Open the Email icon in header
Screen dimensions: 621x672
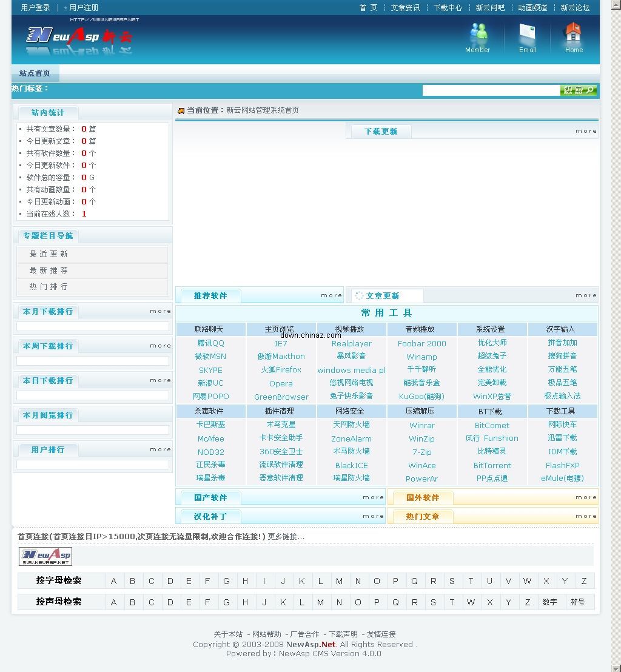[527, 34]
